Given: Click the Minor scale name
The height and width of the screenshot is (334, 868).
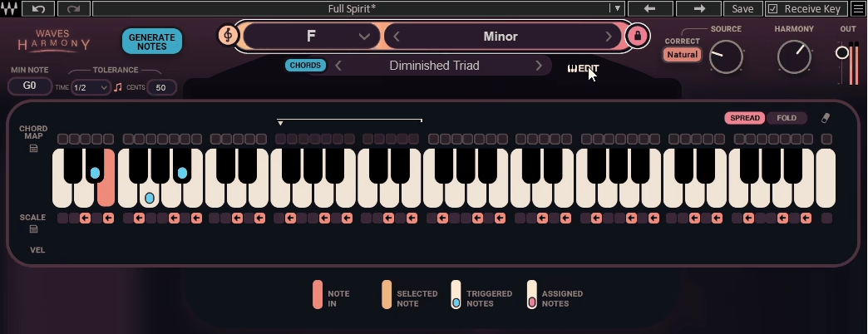Looking at the screenshot, I should [501, 37].
